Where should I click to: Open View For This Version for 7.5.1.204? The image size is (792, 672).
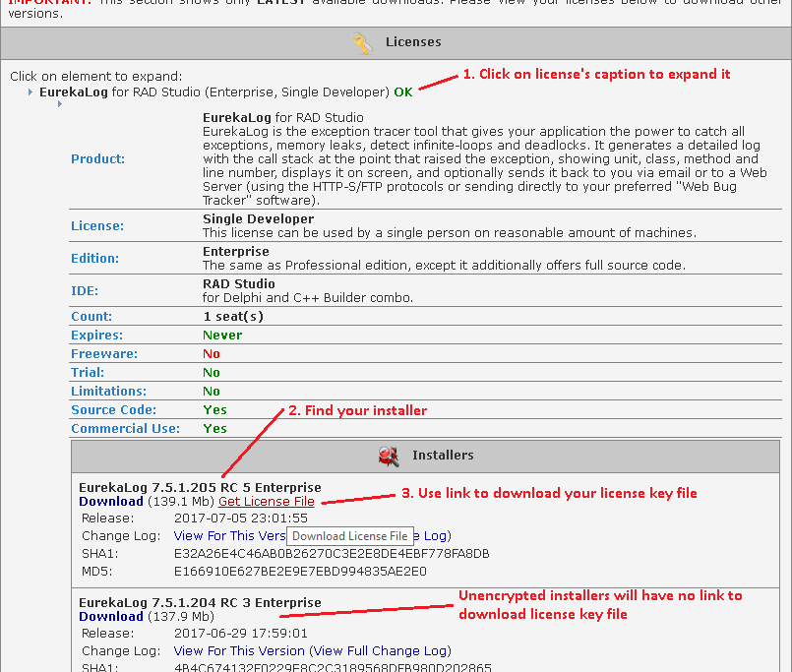tap(239, 650)
